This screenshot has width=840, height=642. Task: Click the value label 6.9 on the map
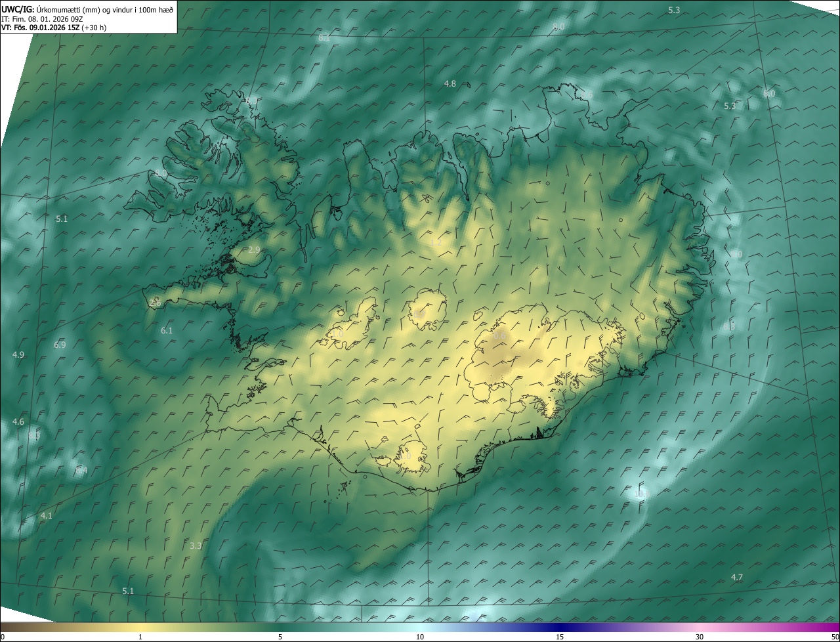coord(60,345)
